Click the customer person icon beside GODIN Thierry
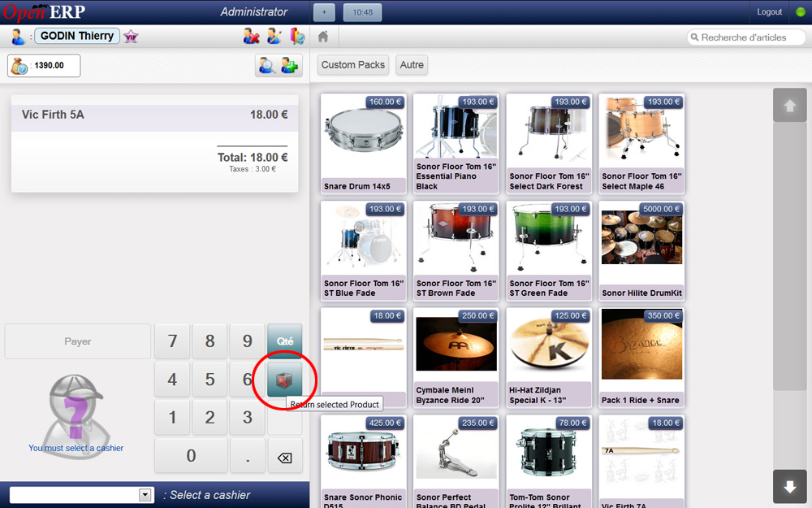 coord(18,37)
